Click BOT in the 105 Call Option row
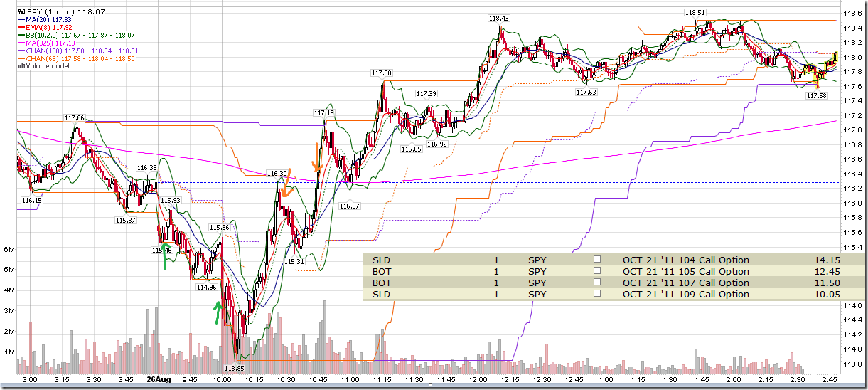Image resolution: width=868 pixels, height=390 pixels. pos(382,271)
